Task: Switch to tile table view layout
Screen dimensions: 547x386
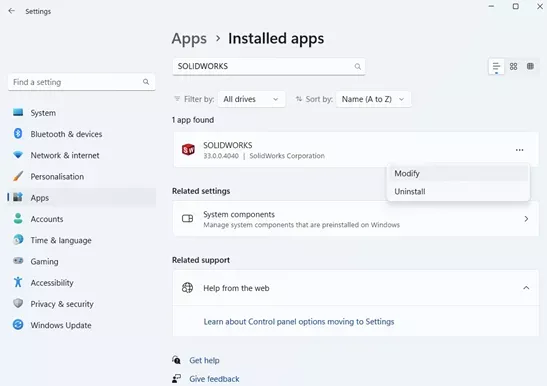Action: 530,66
